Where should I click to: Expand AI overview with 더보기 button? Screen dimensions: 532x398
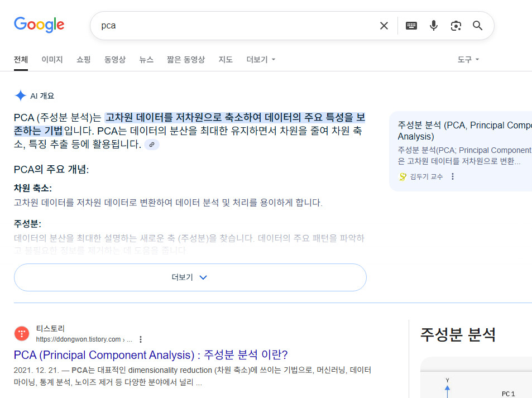click(x=190, y=277)
